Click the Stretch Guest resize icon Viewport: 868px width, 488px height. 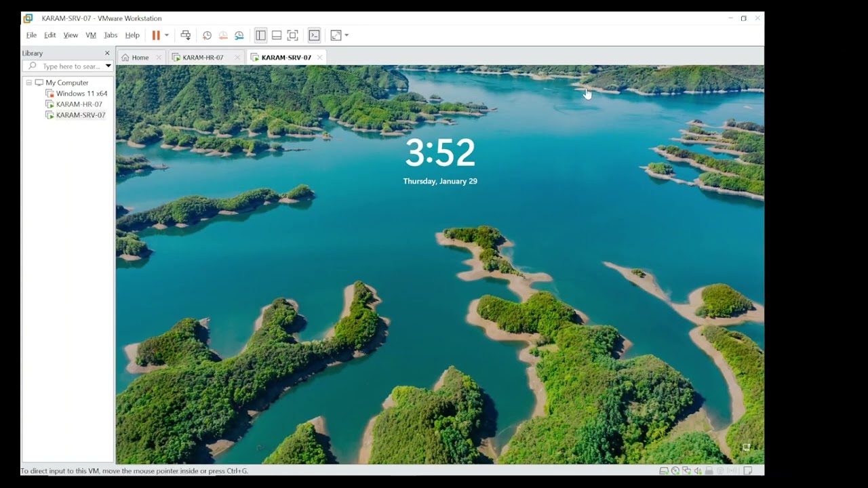click(x=336, y=35)
